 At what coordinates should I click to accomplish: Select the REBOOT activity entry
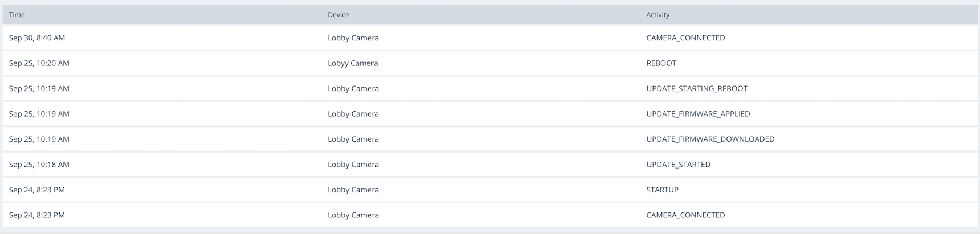point(661,63)
